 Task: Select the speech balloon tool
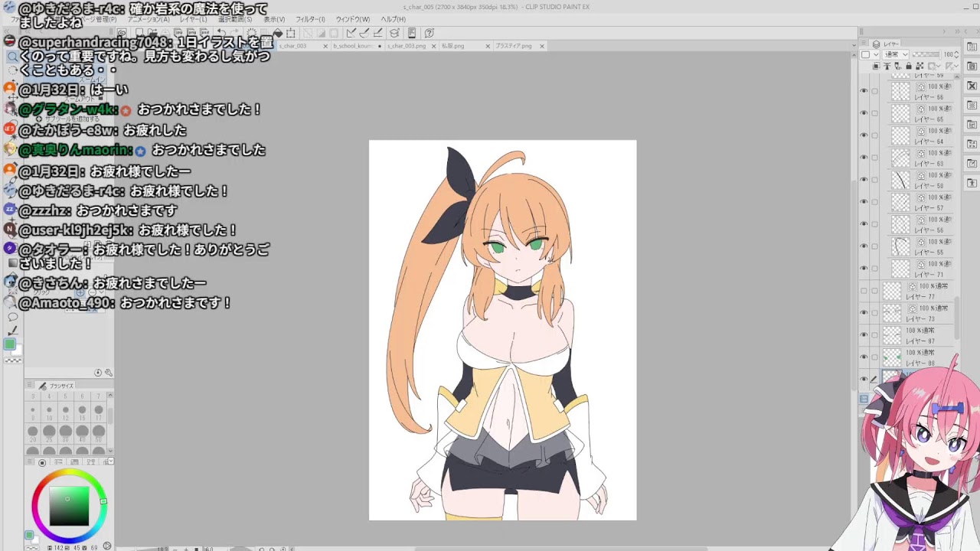pyautogui.click(x=12, y=315)
